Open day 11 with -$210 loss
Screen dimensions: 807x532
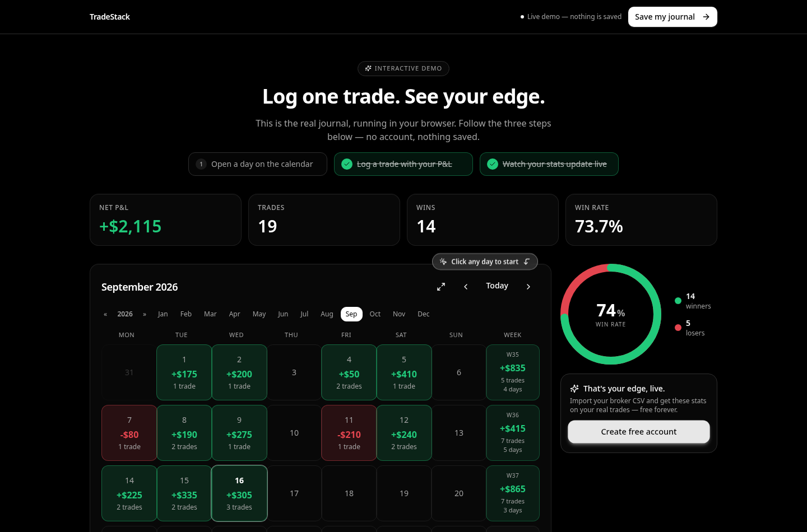point(349,433)
